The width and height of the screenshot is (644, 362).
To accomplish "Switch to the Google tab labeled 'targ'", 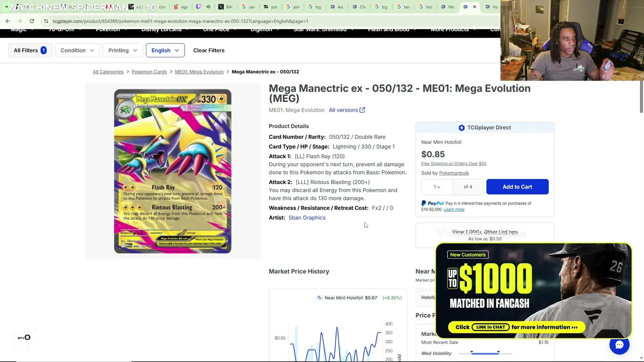I will point(403,7).
